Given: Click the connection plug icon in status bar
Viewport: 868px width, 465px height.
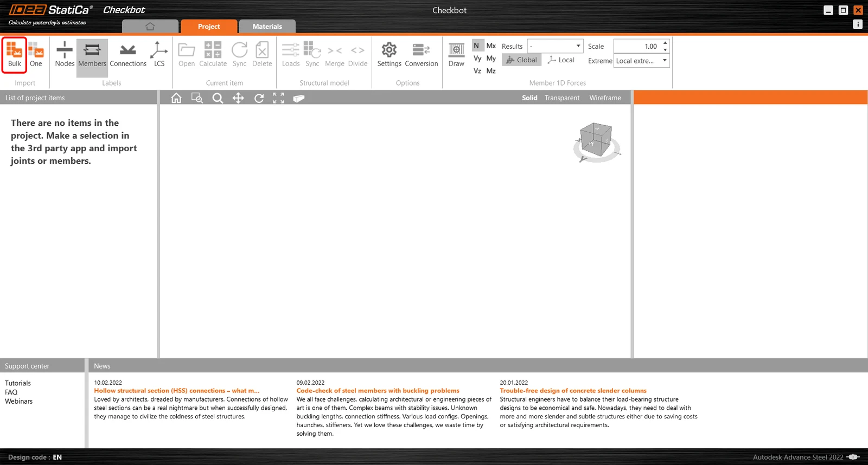Looking at the screenshot, I should pyautogui.click(x=853, y=457).
